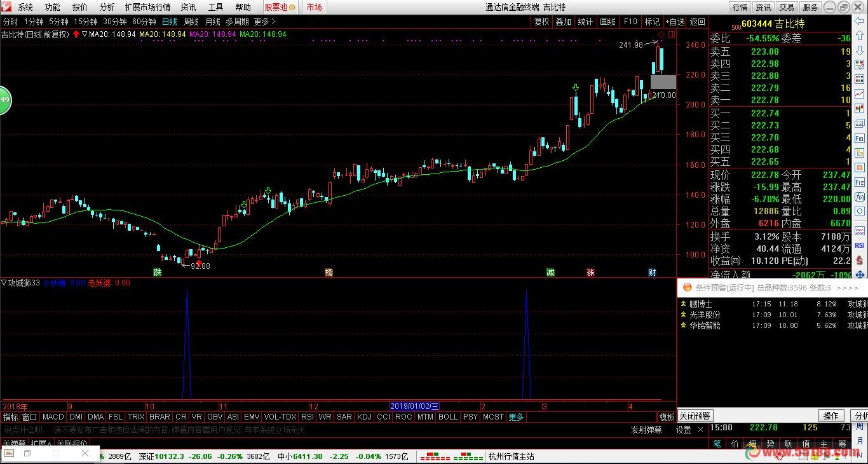Switch chart period to 周线

coord(191,22)
